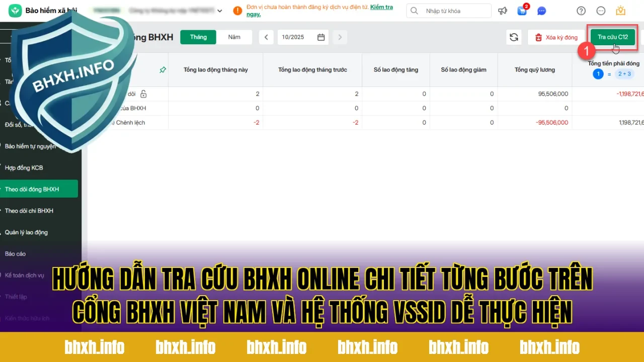This screenshot has height=362, width=644.
Task: Click the yellow lightbulb tips icon
Action: (x=621, y=11)
